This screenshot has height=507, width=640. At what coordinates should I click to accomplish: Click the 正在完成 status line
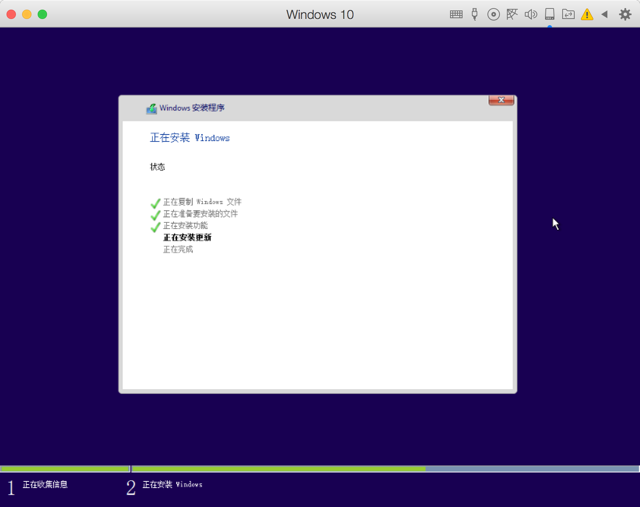(x=178, y=249)
